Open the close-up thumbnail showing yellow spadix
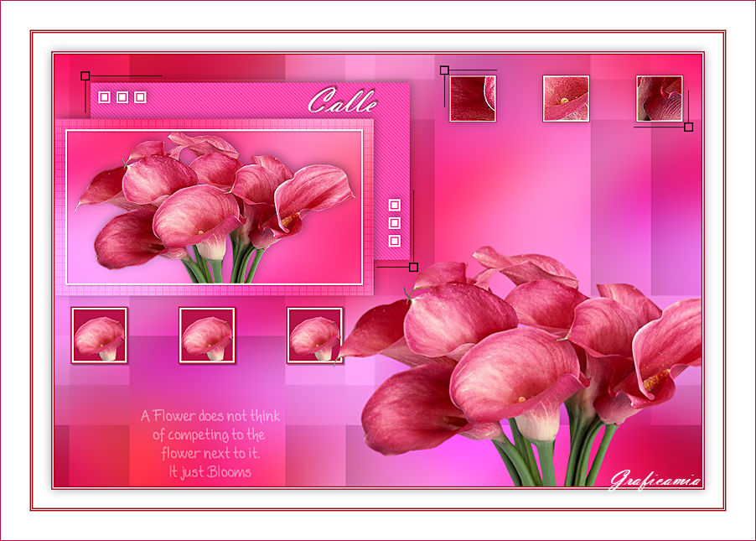 click(x=566, y=98)
